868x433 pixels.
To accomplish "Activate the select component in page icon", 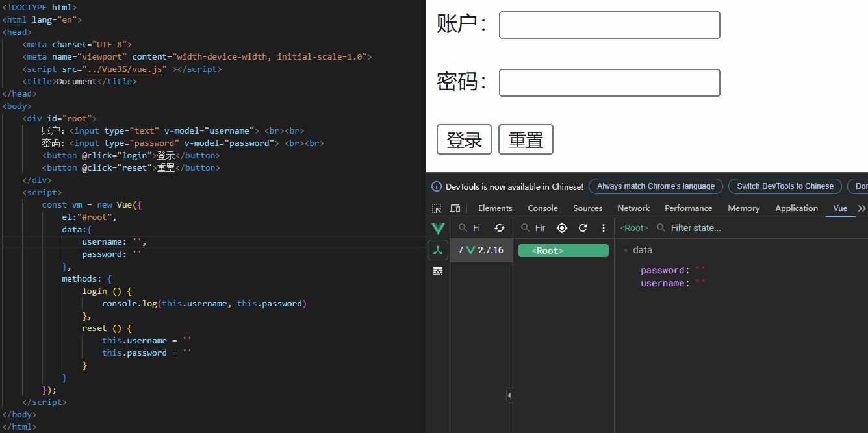I will click(x=562, y=228).
